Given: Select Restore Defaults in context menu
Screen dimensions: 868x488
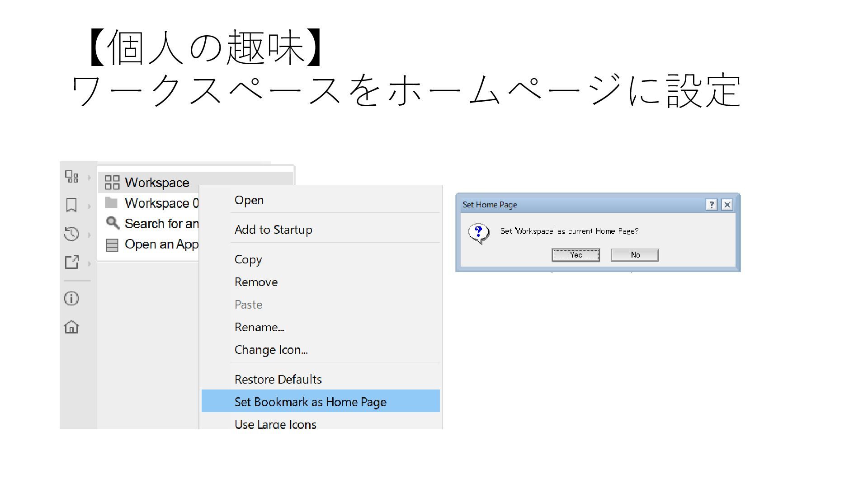Looking at the screenshot, I should coord(278,379).
